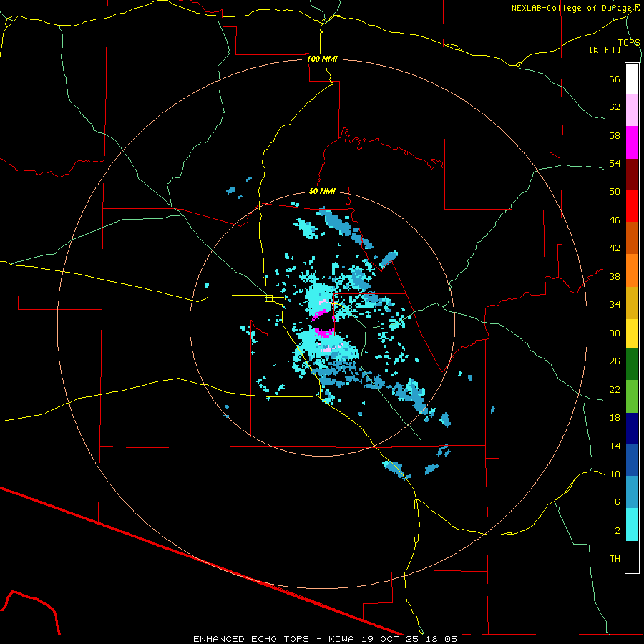Click the black TH legend swatch
The image size is (644, 644).
(x=632, y=556)
